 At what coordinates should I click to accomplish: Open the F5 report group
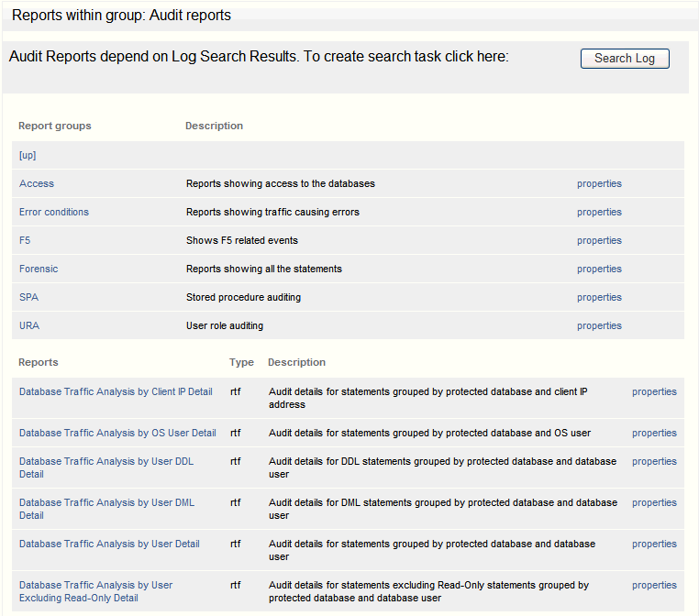[x=25, y=240]
